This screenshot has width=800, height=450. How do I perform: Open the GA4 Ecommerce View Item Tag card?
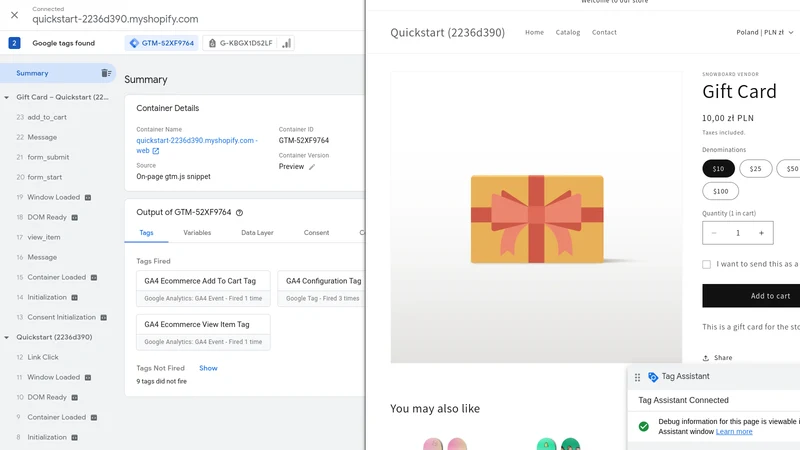(203, 332)
